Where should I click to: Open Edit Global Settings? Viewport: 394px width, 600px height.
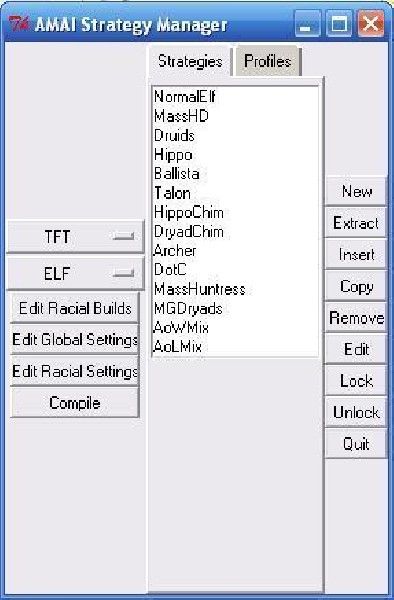coord(75,340)
